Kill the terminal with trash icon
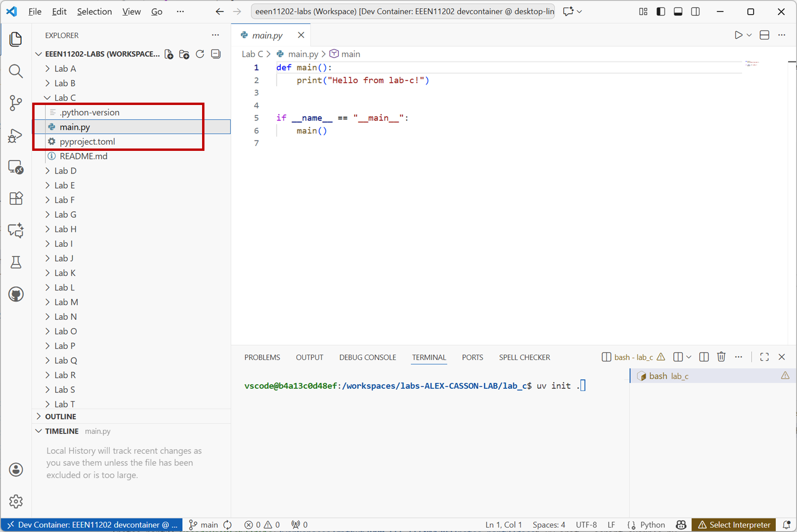797x532 pixels. pyautogui.click(x=721, y=357)
